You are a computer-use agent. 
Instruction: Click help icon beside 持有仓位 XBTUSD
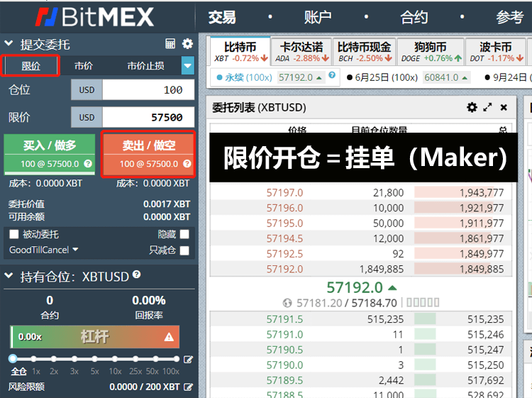(136, 274)
